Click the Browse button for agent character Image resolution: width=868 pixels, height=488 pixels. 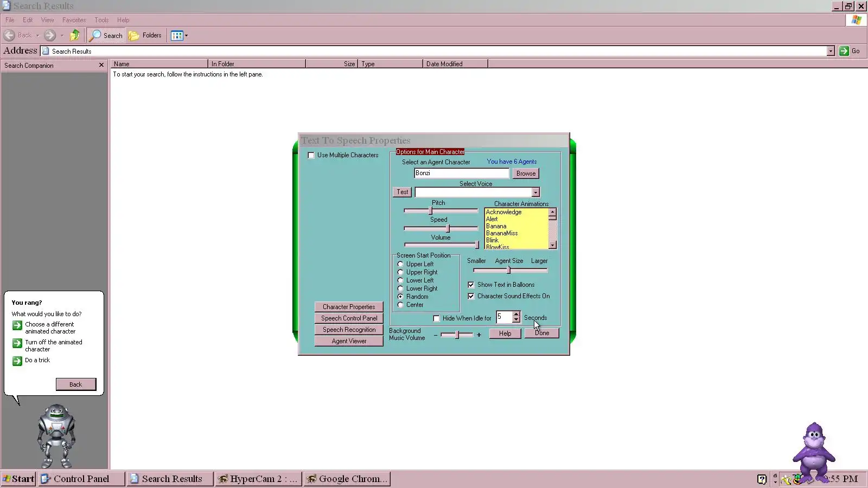pyautogui.click(x=526, y=174)
